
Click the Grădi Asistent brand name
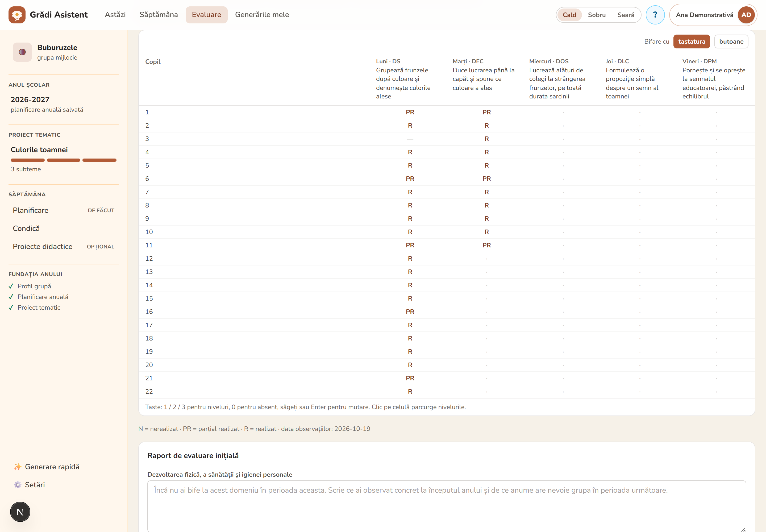pyautogui.click(x=59, y=15)
